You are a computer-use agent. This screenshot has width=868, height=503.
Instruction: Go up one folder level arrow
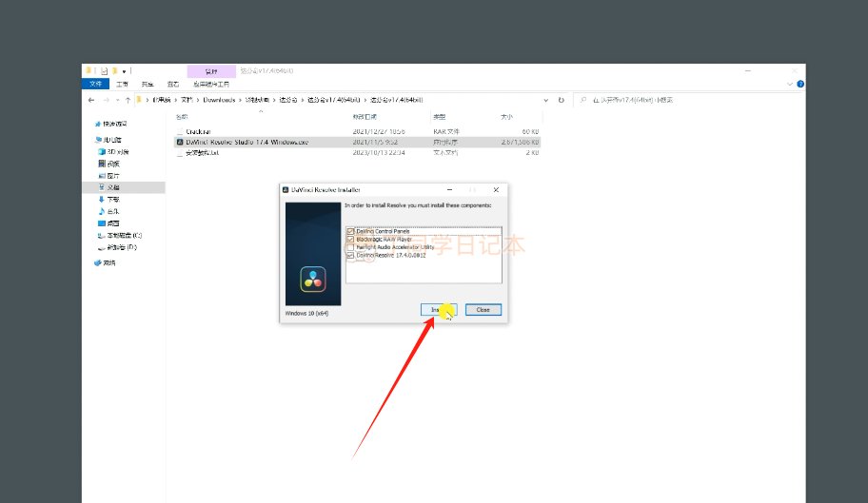tap(128, 100)
